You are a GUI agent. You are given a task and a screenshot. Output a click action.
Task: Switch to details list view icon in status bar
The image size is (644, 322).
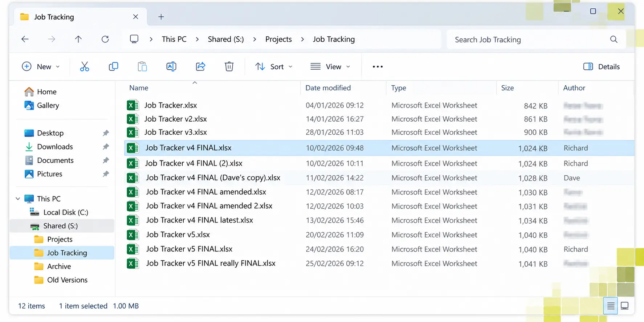click(x=611, y=306)
